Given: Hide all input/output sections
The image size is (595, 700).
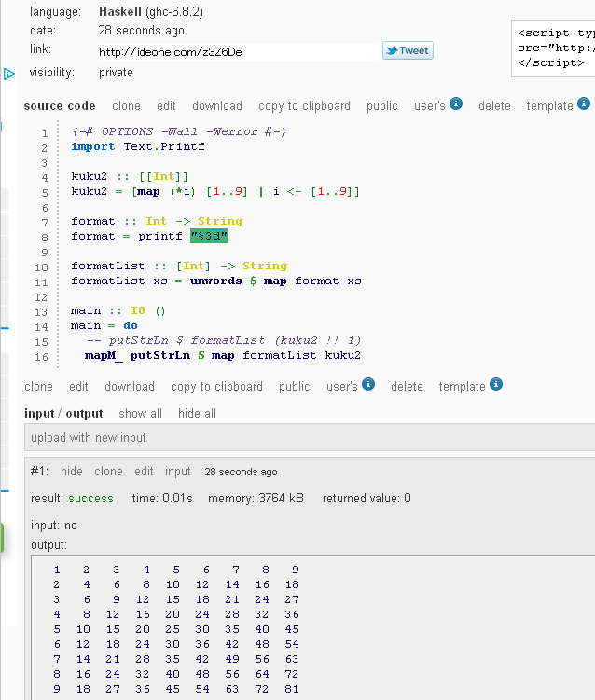Looking at the screenshot, I should coord(197,414).
